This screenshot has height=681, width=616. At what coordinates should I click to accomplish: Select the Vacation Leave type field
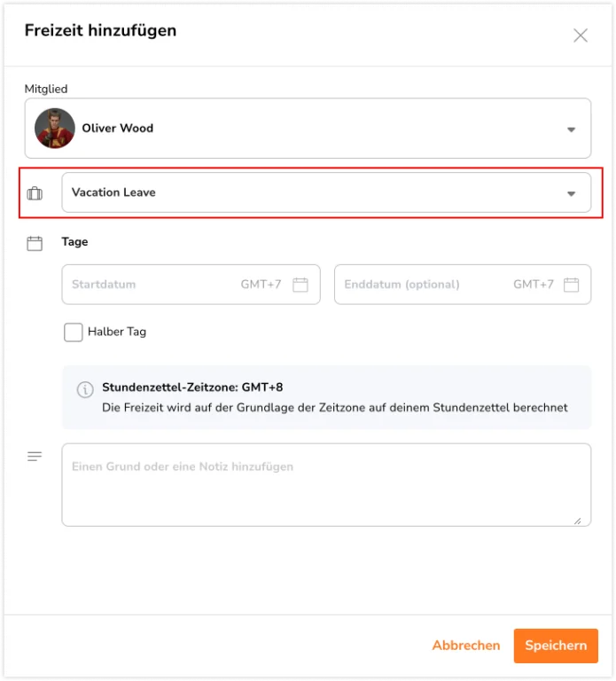tap(310, 192)
